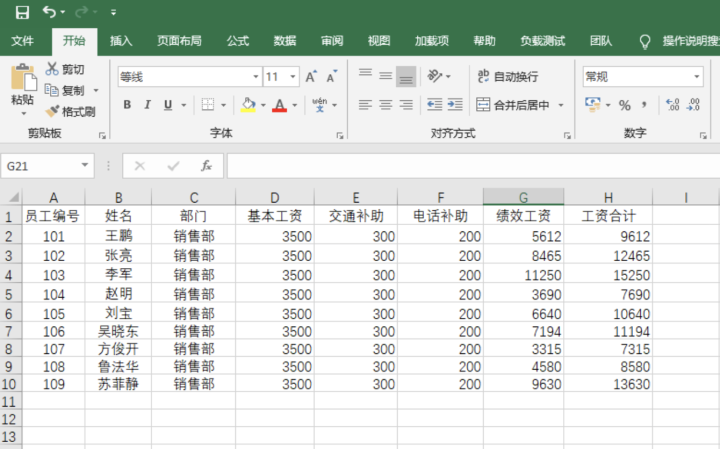
Task: Customize the quick access toolbar
Action: (x=113, y=13)
